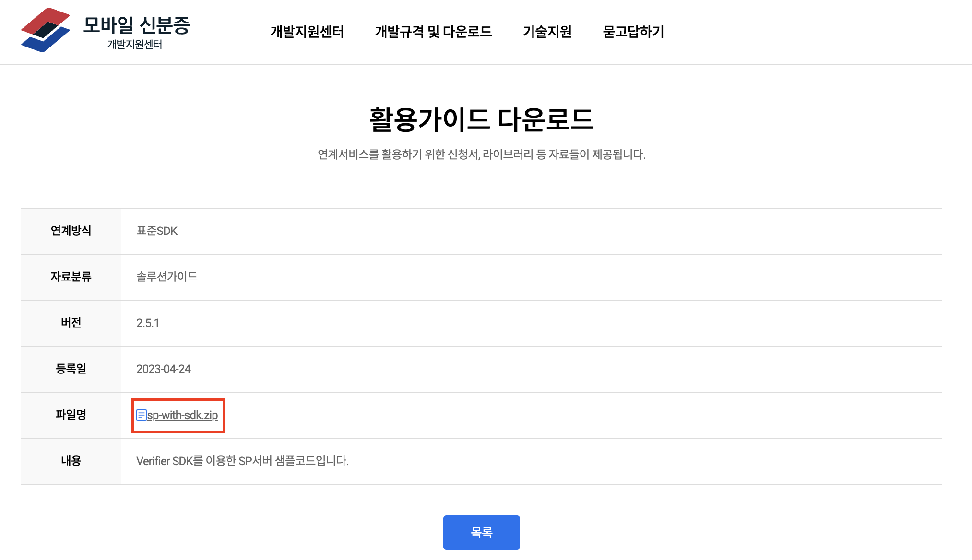
Task: Open the 개발지원센터 menu
Action: [307, 32]
